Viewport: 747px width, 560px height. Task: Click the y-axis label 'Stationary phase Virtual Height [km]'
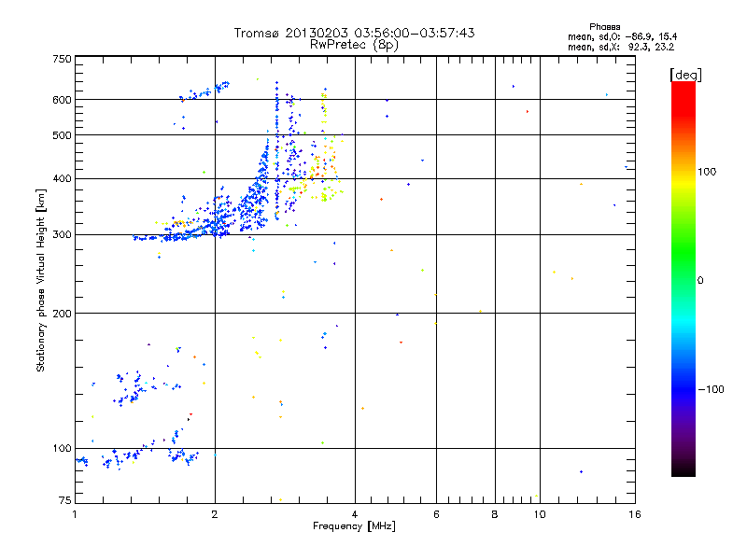pos(40,280)
